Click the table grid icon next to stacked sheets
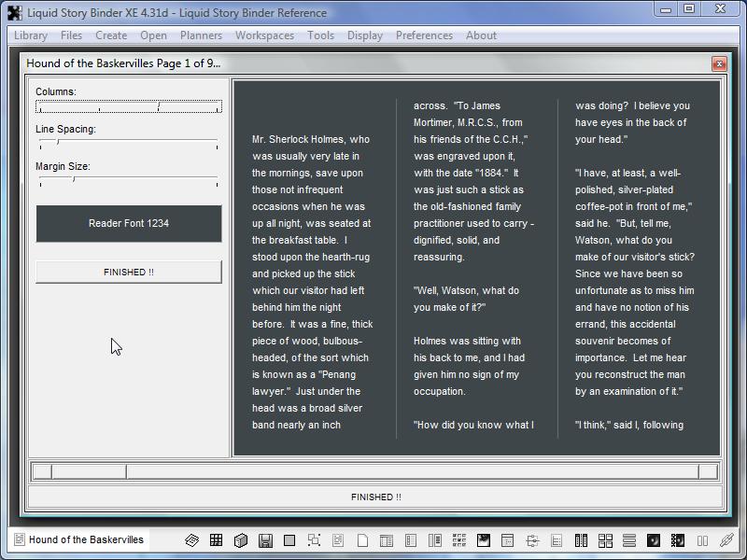Screen dimensions: 747x560 coord(217,540)
